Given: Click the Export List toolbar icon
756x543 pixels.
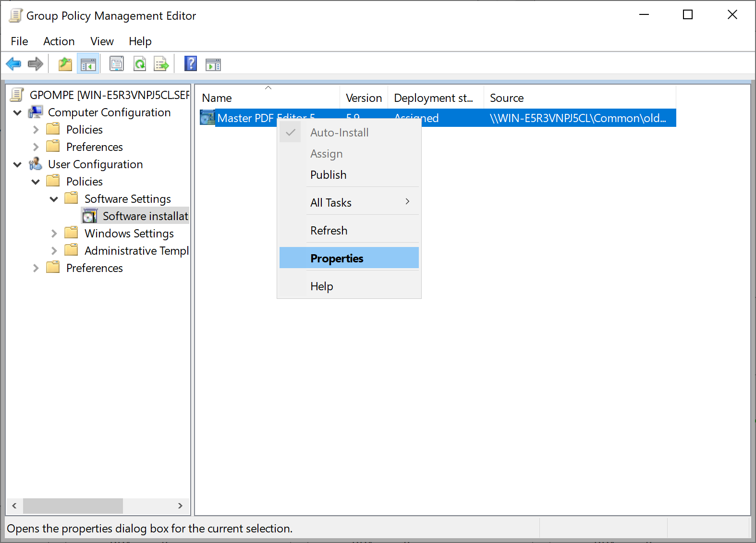Looking at the screenshot, I should pos(161,64).
